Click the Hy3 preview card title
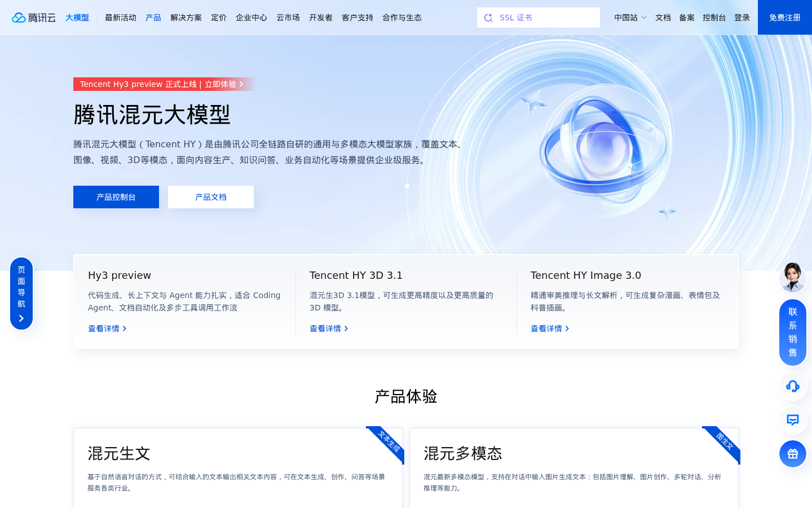The image size is (812, 508). (120, 275)
